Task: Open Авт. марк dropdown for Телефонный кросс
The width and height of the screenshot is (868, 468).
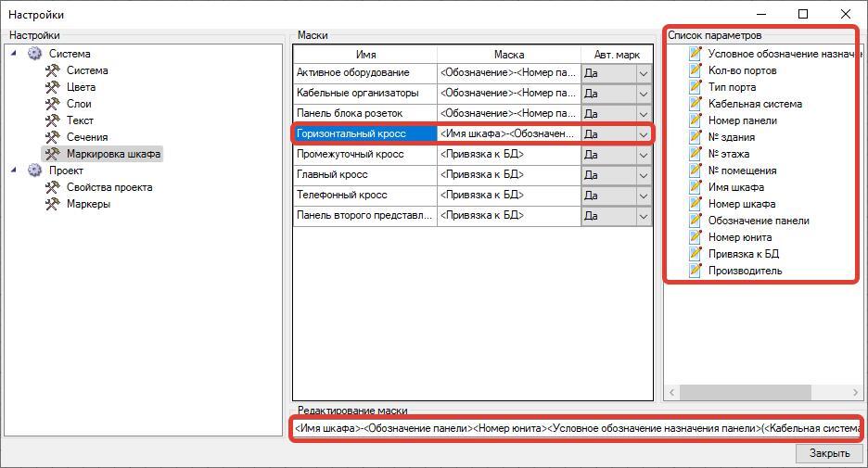Action: (643, 196)
